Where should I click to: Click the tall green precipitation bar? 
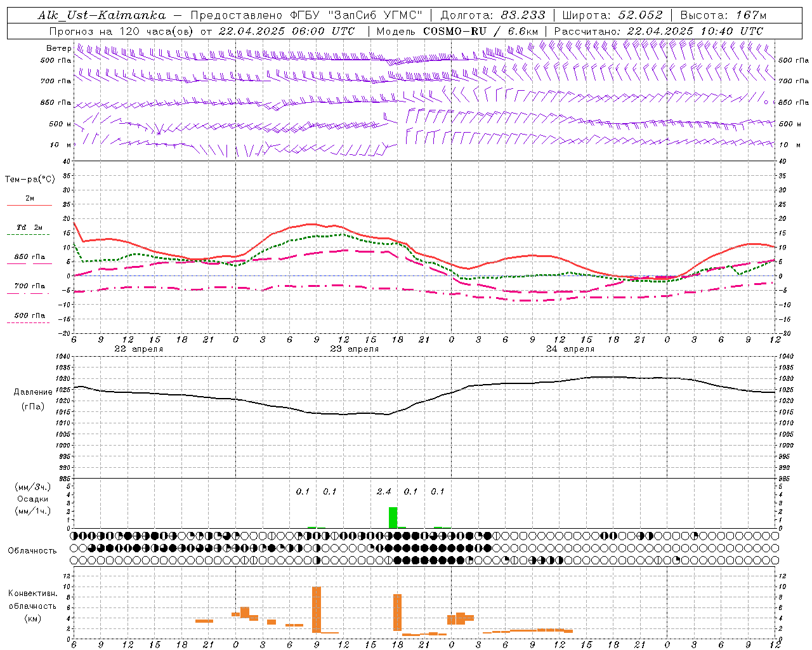[x=393, y=517]
